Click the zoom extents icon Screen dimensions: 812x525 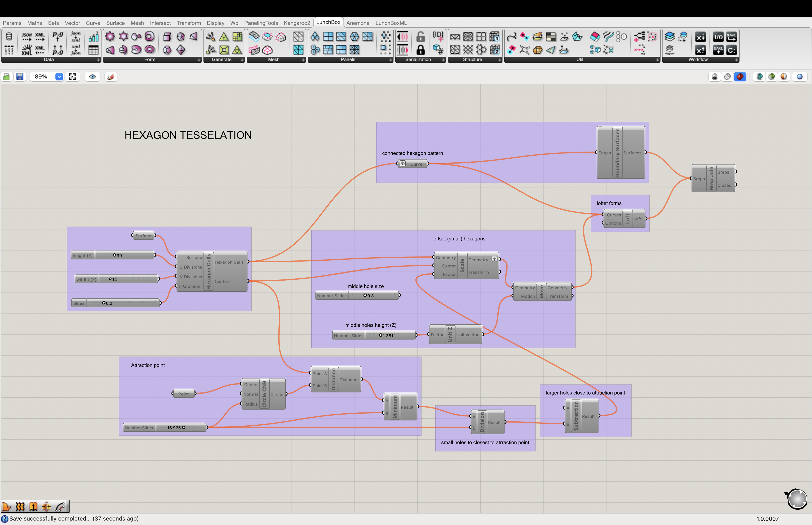pos(72,77)
